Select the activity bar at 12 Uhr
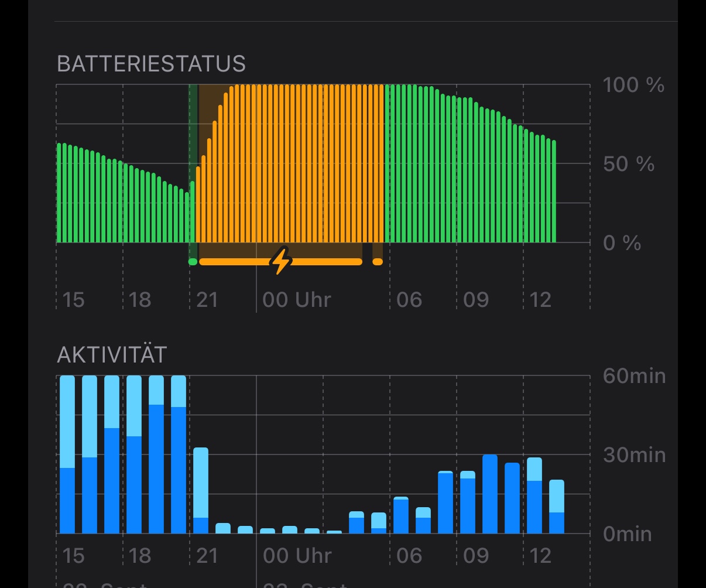The image size is (706, 588). click(534, 495)
